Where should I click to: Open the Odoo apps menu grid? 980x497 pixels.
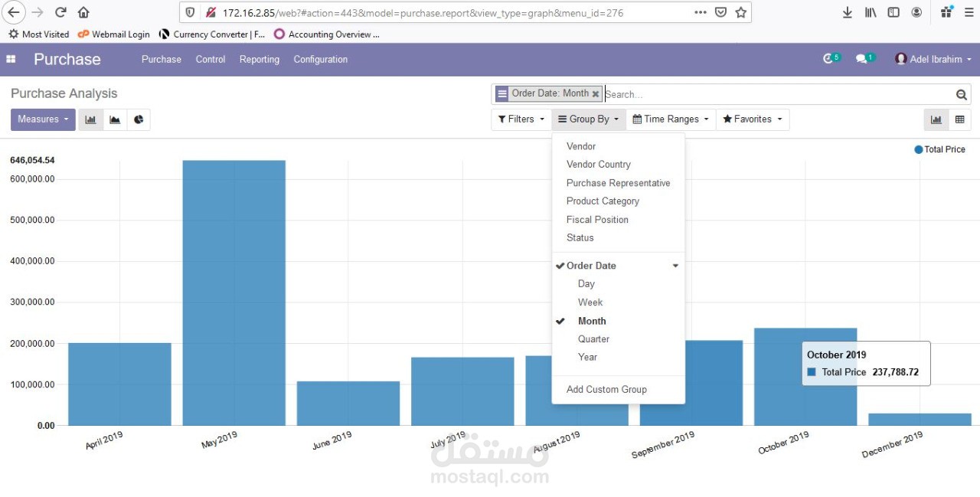click(11, 58)
